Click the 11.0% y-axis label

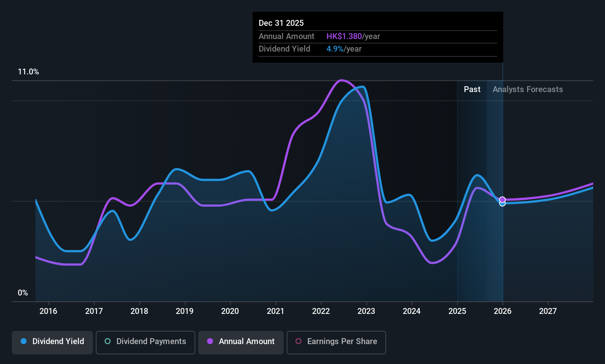[28, 72]
